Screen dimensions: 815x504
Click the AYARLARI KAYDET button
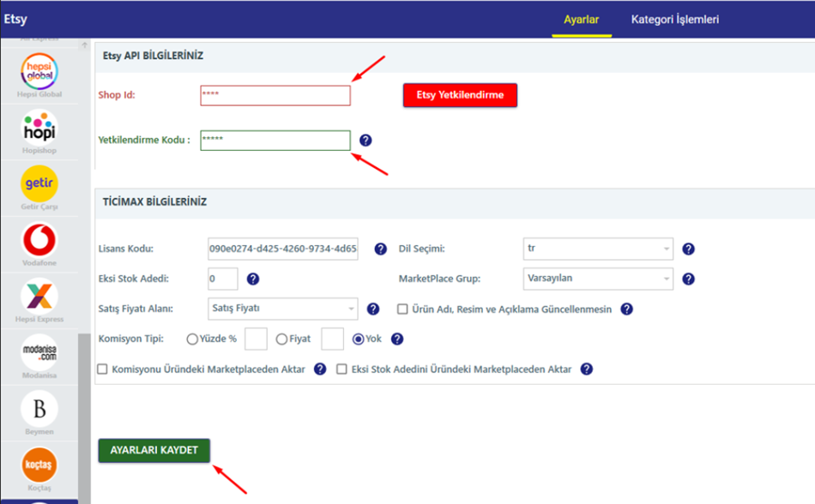tap(154, 451)
